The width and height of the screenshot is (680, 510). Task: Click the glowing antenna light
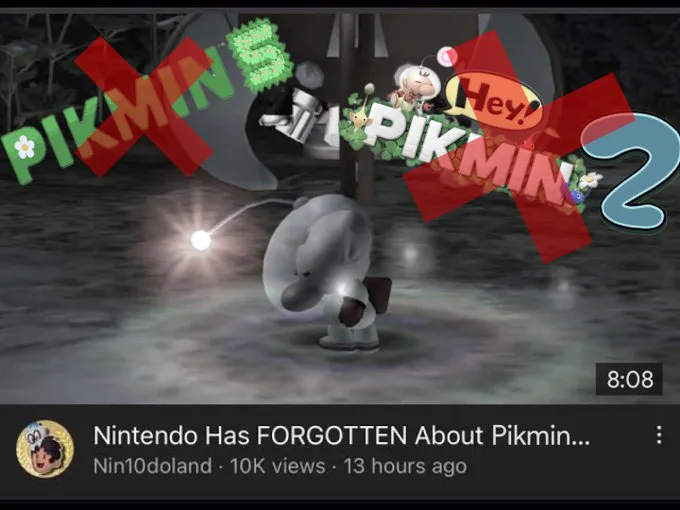point(201,240)
